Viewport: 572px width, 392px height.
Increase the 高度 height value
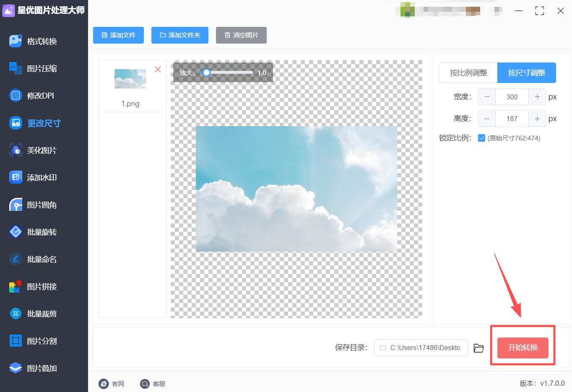(537, 119)
